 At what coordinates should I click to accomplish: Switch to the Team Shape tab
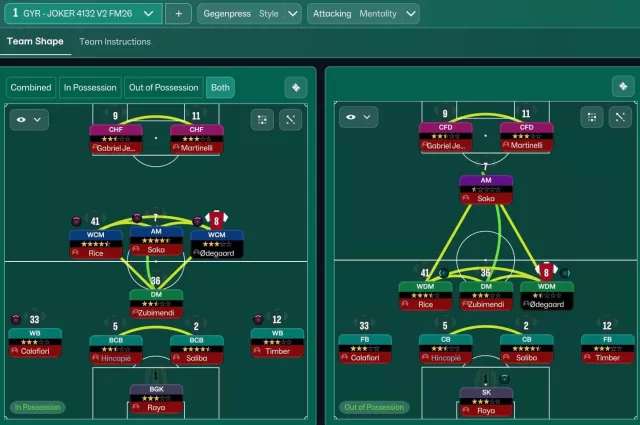coord(35,41)
